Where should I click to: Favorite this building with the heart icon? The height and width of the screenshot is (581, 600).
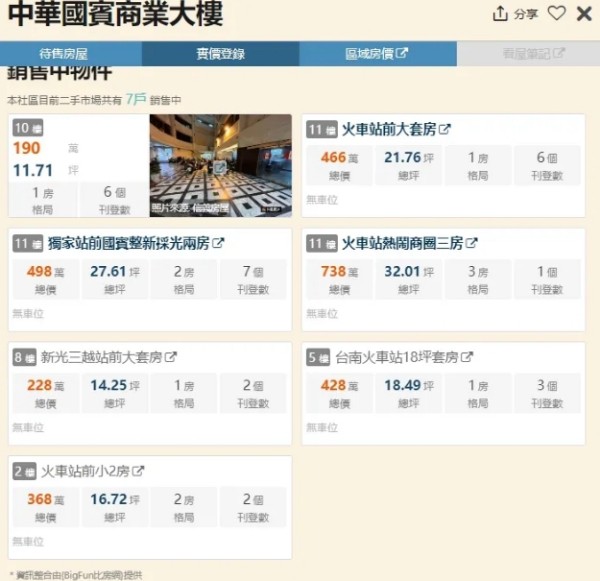(556, 13)
